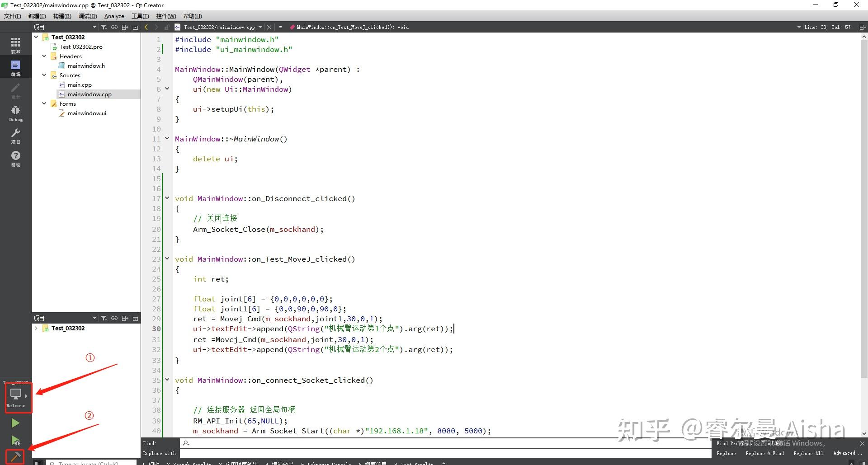Filter the upper project tree

104,27
